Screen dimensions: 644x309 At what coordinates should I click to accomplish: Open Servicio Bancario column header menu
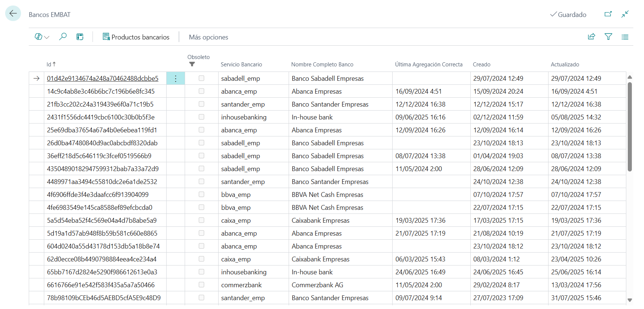coord(241,64)
